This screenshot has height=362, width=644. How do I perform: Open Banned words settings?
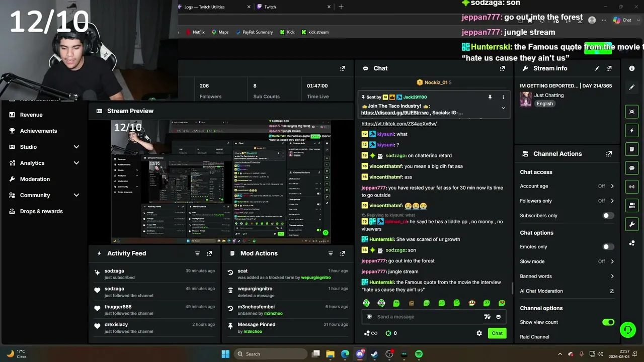(567, 276)
